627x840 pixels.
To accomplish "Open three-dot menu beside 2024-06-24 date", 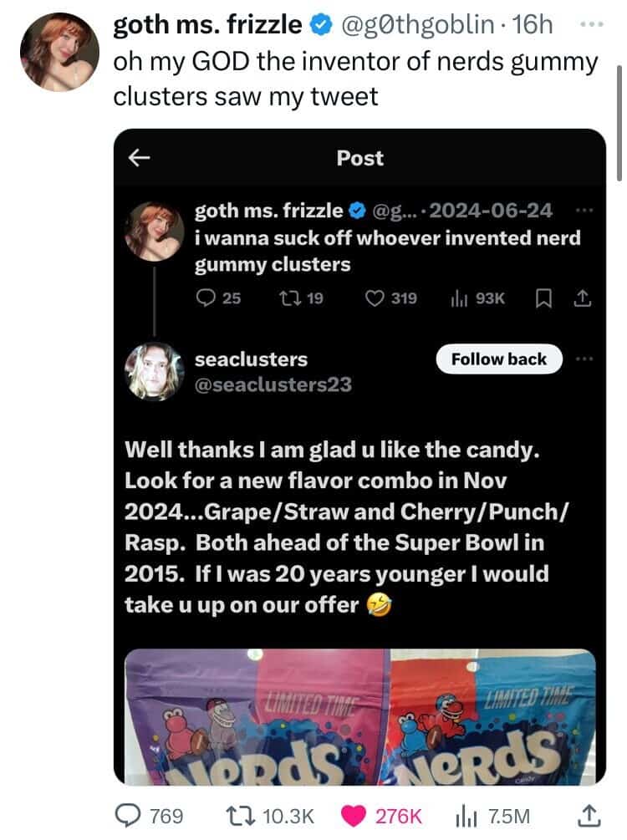I will (x=584, y=211).
